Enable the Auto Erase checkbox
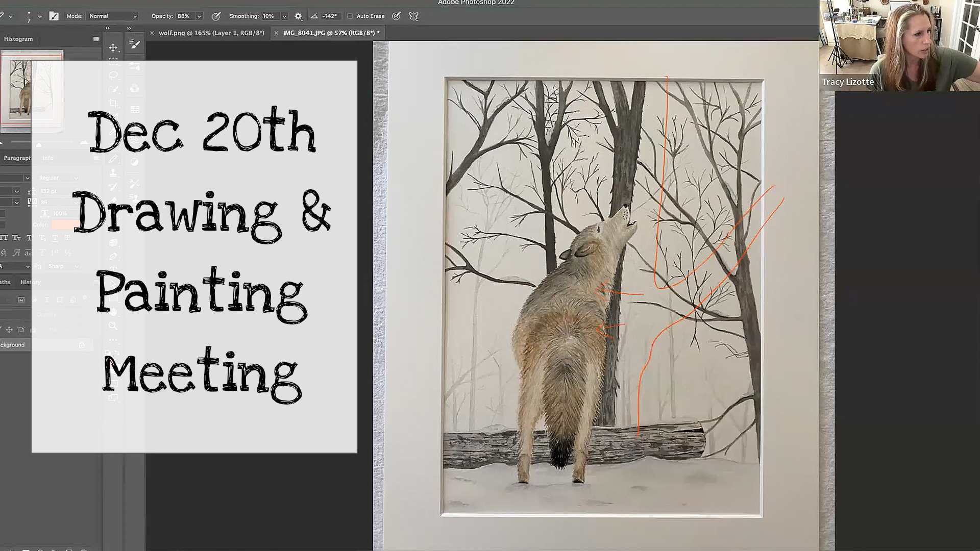Screen dimensions: 980x551 350,16
